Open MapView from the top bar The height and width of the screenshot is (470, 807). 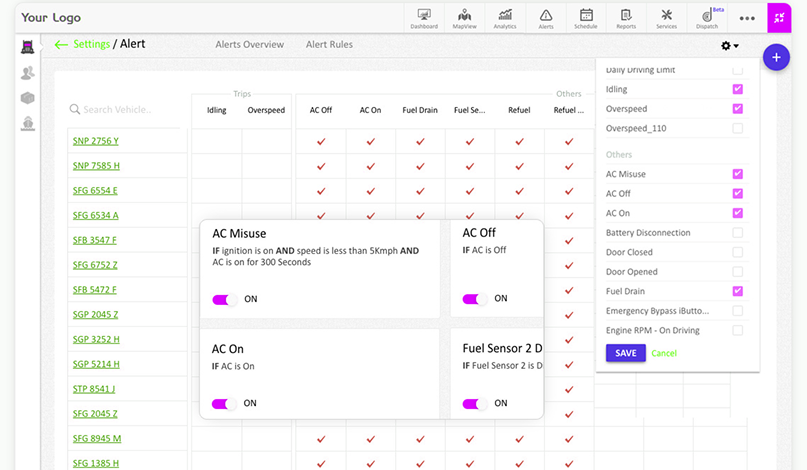tap(464, 18)
